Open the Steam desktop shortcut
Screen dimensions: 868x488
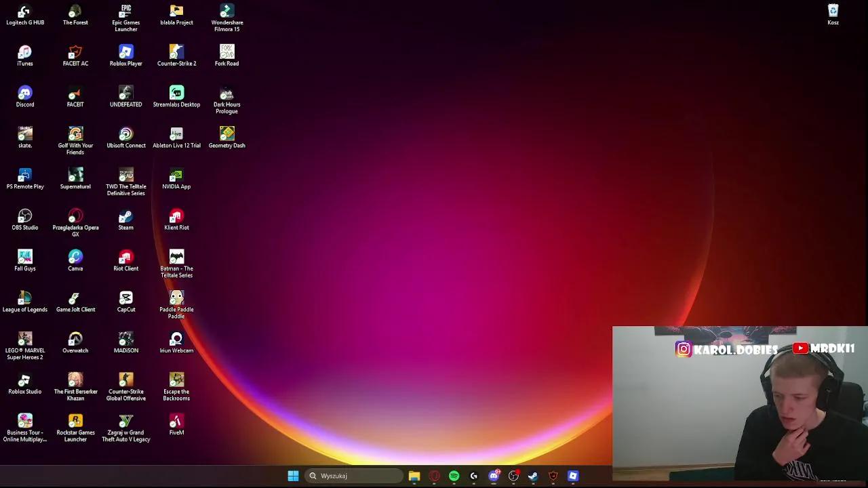[125, 217]
